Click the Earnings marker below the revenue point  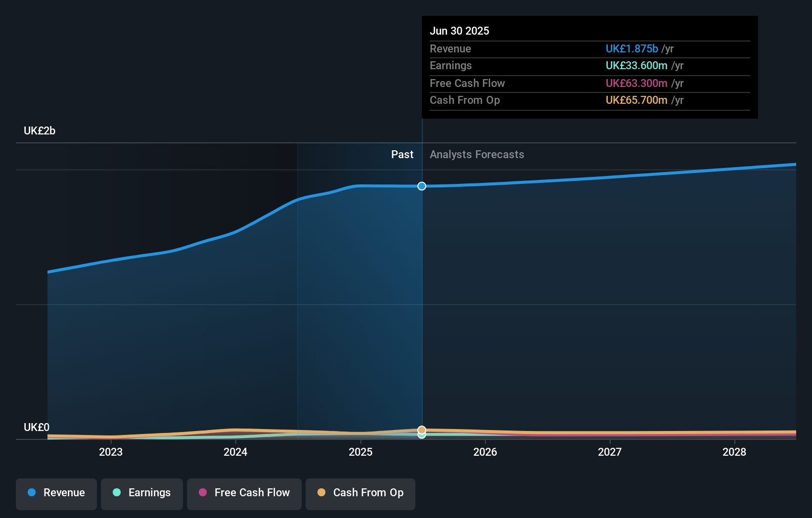click(421, 435)
